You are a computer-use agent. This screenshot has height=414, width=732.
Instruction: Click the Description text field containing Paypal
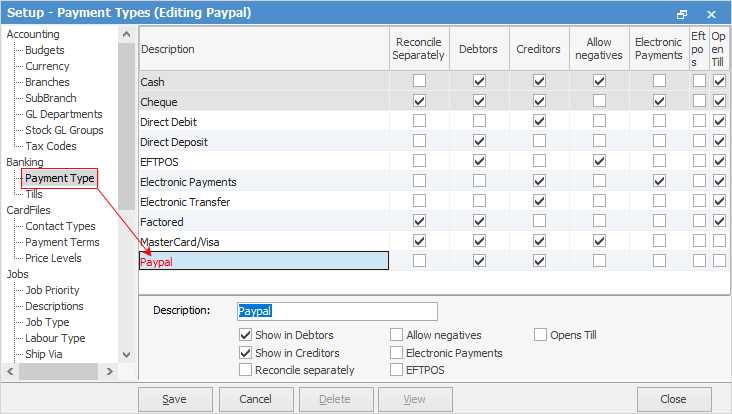tap(337, 311)
